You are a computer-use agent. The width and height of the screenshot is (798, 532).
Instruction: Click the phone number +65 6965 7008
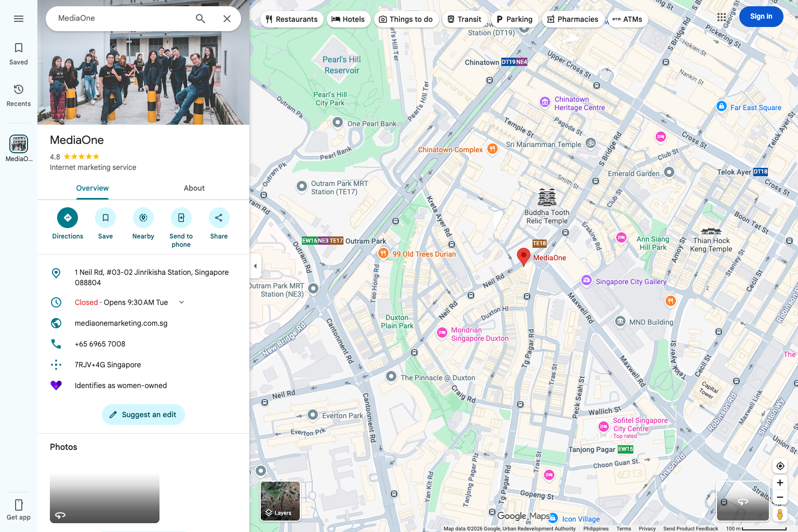[100, 344]
